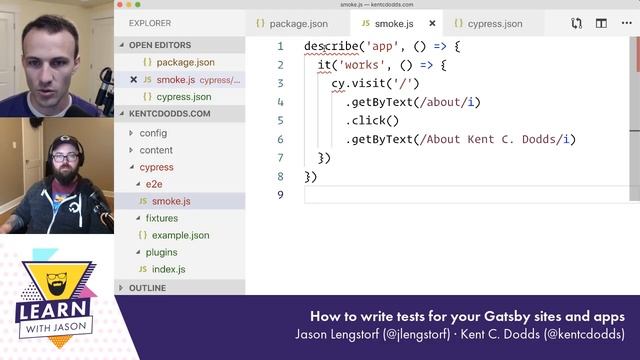Screen dimensions: 640x360
Task: Open the editor More Actions ellipsis
Action: click(x=627, y=23)
